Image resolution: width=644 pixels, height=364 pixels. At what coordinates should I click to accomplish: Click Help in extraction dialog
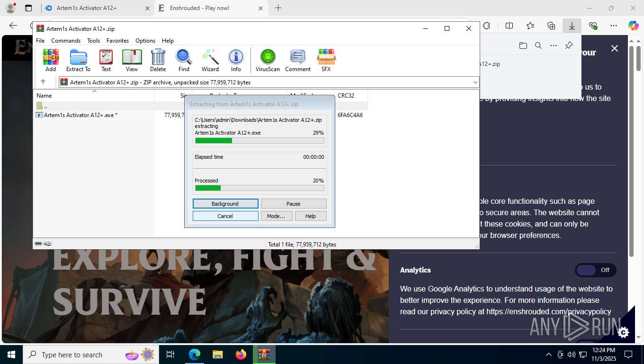[x=311, y=216]
